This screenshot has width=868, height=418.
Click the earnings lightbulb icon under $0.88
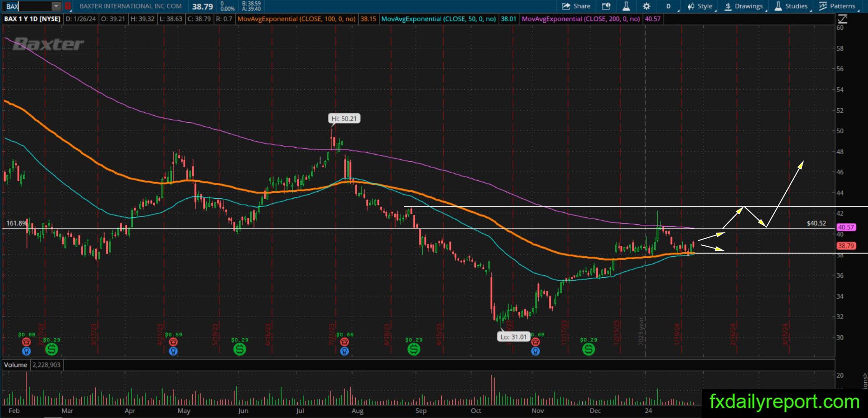pyautogui.click(x=26, y=351)
